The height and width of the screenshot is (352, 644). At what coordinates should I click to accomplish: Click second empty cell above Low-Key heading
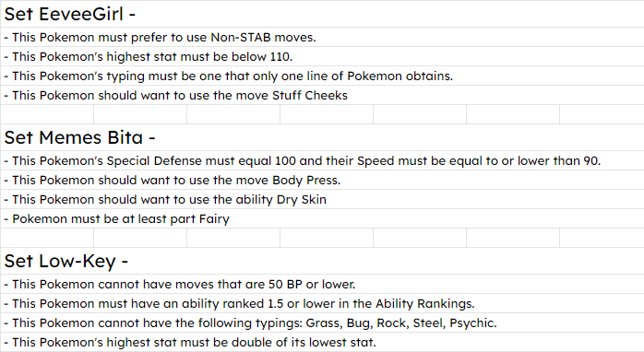tap(140, 238)
